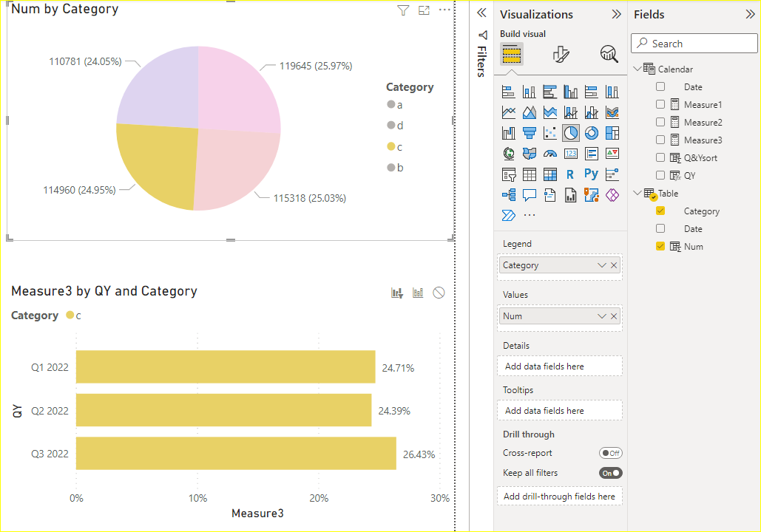This screenshot has width=761, height=532.
Task: Select the R script visual
Action: (x=571, y=174)
